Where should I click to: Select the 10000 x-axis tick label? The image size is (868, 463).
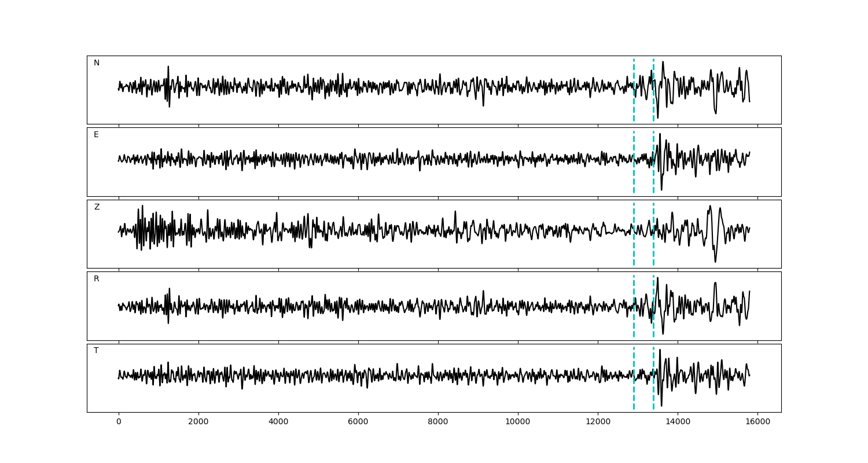tap(518, 422)
